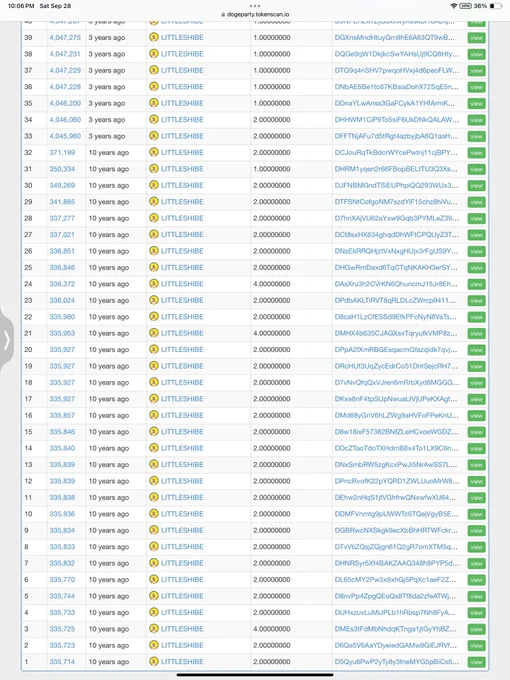Open address starting D7hnXAjVU62a

[396, 218]
